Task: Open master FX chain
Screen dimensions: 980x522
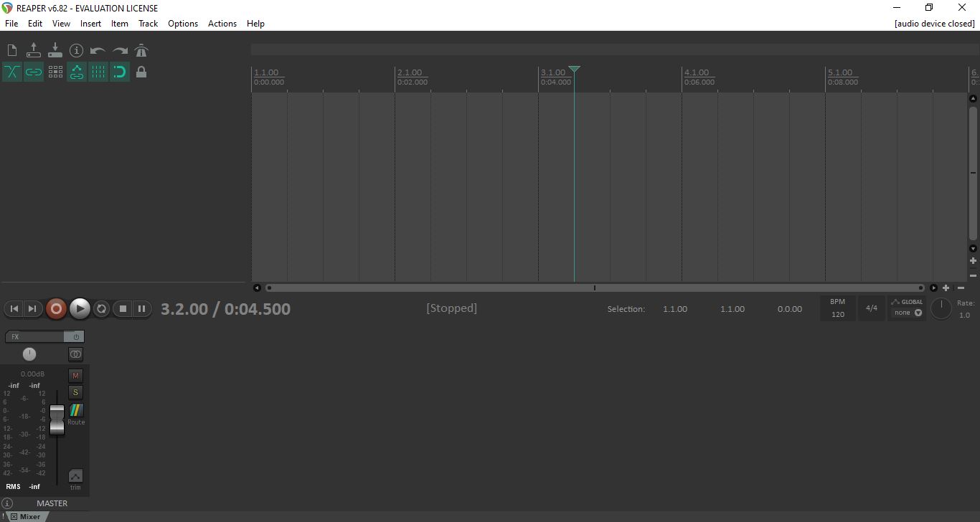Action: point(34,336)
